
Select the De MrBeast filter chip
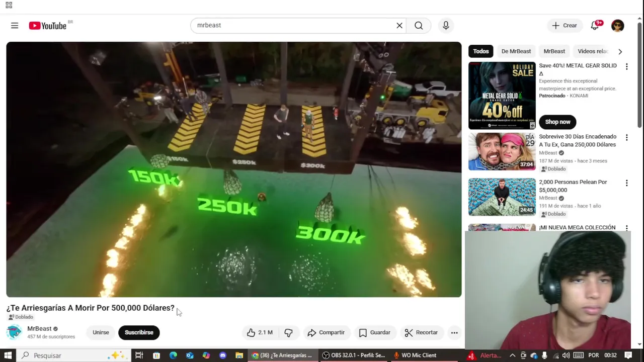pyautogui.click(x=516, y=51)
